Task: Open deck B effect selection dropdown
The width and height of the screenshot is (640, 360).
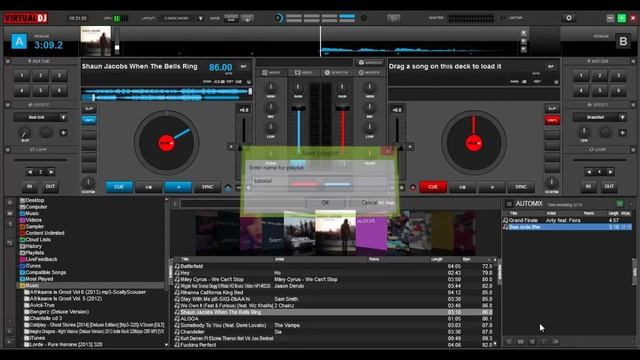Action: (x=599, y=118)
